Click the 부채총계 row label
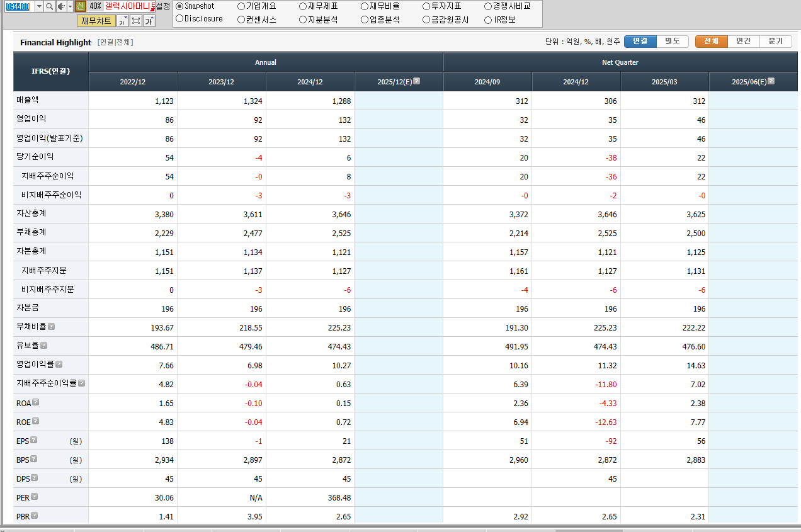Image resolution: width=801 pixels, height=532 pixels. click(x=31, y=232)
